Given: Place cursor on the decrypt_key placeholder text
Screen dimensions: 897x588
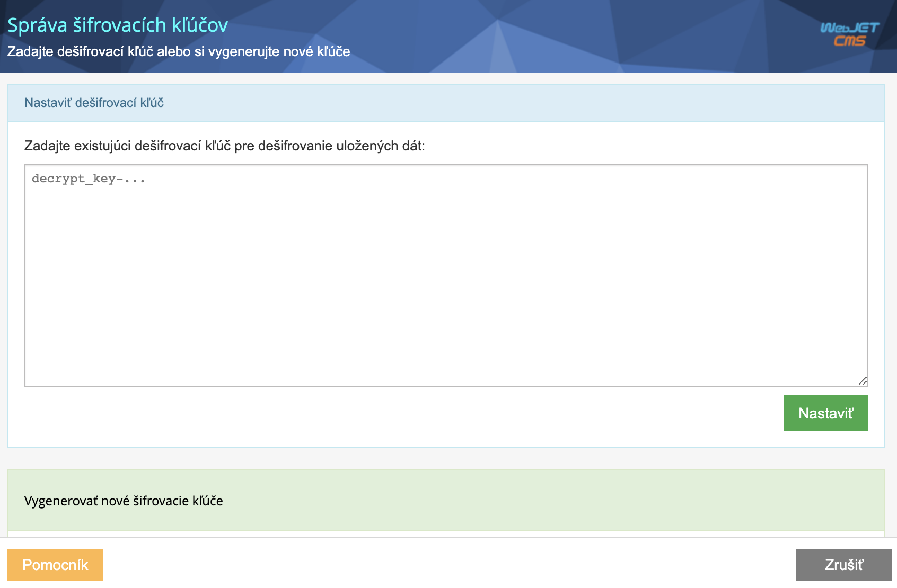Looking at the screenshot, I should pos(87,179).
